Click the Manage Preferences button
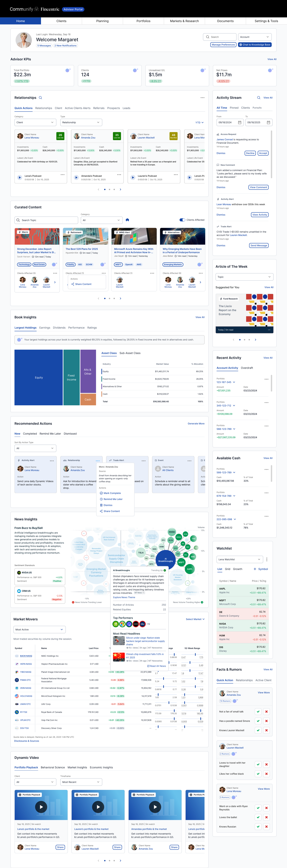287x868 pixels. [223, 45]
